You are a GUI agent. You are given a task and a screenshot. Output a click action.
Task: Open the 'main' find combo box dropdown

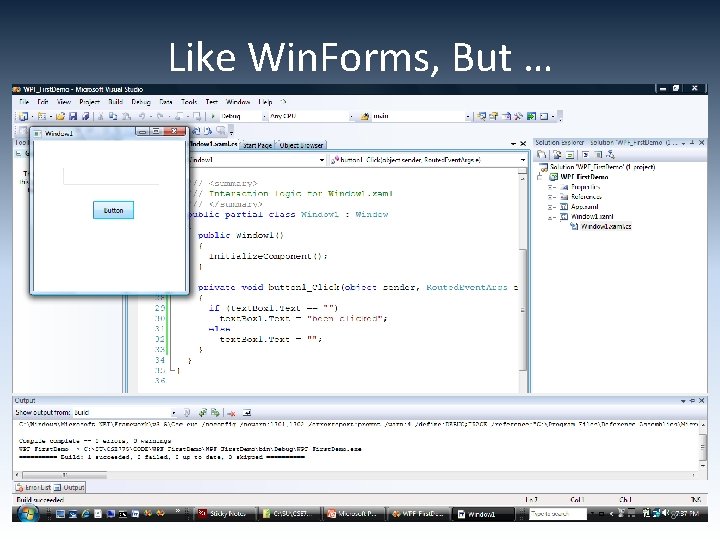(x=467, y=117)
